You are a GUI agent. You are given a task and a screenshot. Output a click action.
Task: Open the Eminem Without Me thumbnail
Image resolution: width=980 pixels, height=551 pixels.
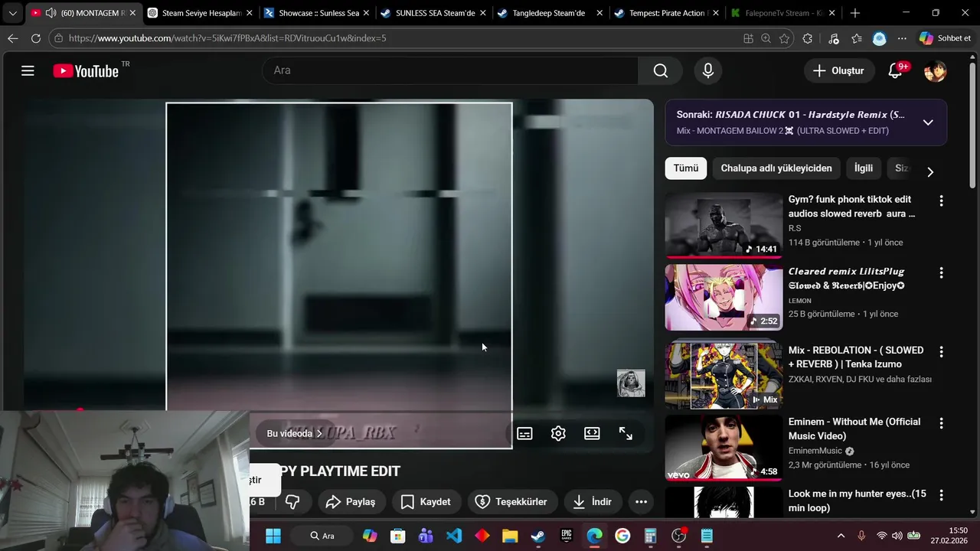coord(724,448)
